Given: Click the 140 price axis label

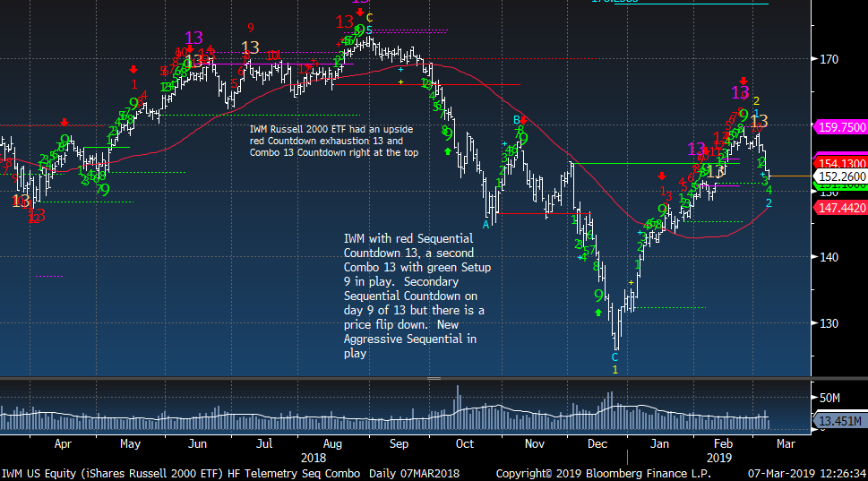Looking at the screenshot, I should pos(829,257).
